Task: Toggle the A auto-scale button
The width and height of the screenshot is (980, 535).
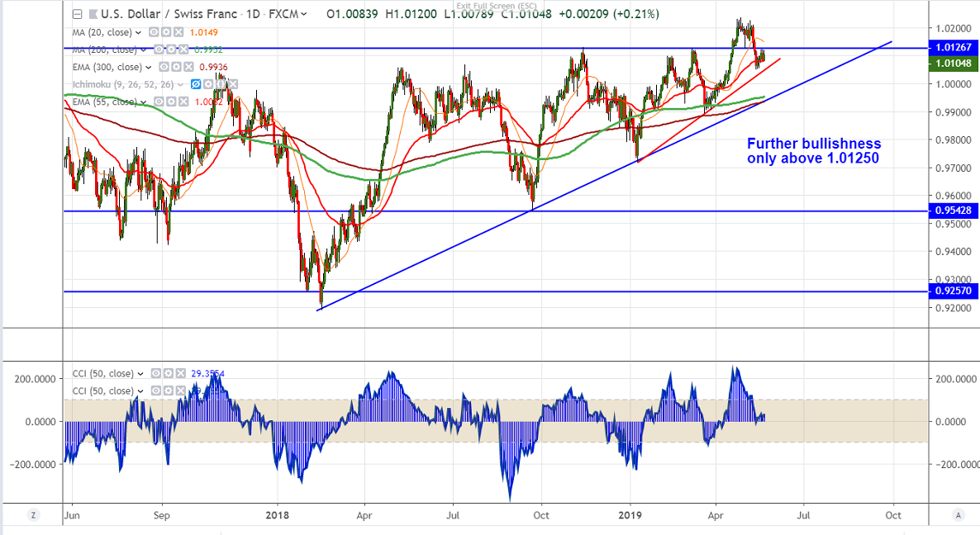Action: point(959,515)
